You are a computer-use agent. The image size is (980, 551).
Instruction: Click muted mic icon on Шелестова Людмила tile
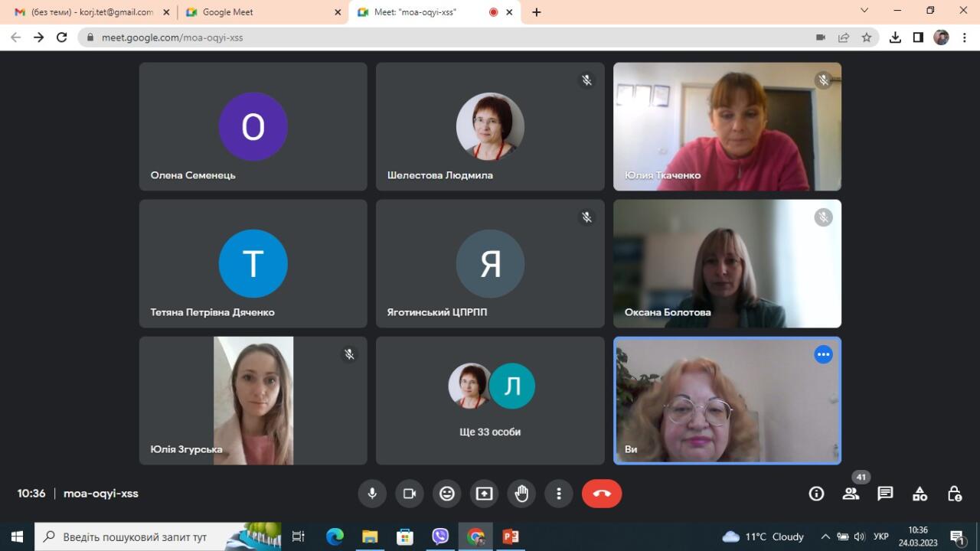click(x=586, y=80)
